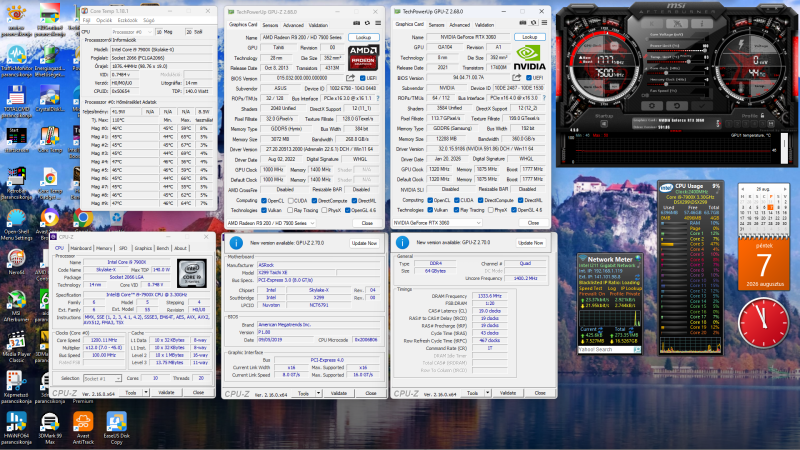Open AMD Radeon R9 200 GPU selector dropdown
The width and height of the screenshot is (800, 450).
tap(271, 223)
